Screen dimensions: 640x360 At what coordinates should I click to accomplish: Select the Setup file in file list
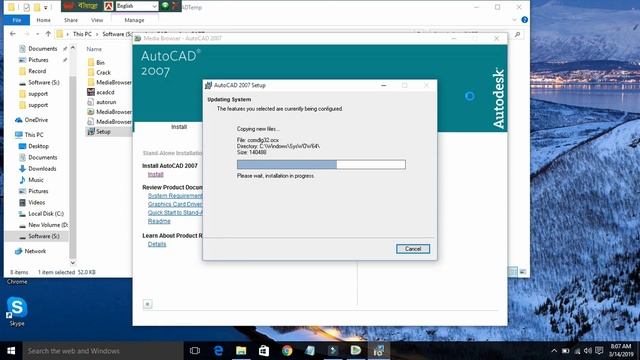(103, 131)
